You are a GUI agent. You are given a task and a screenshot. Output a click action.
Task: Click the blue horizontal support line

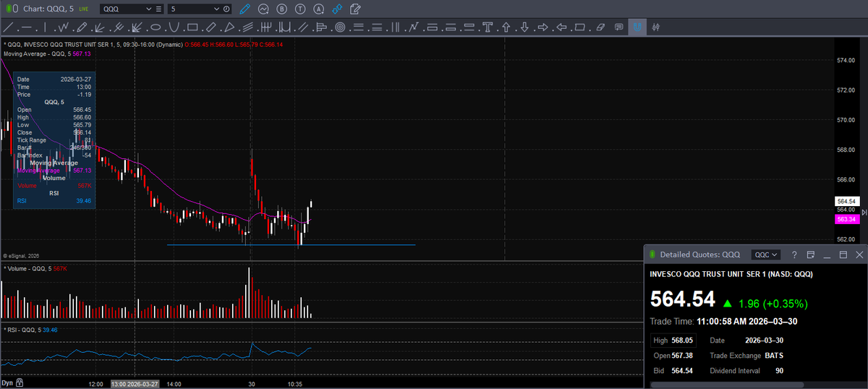(291, 244)
